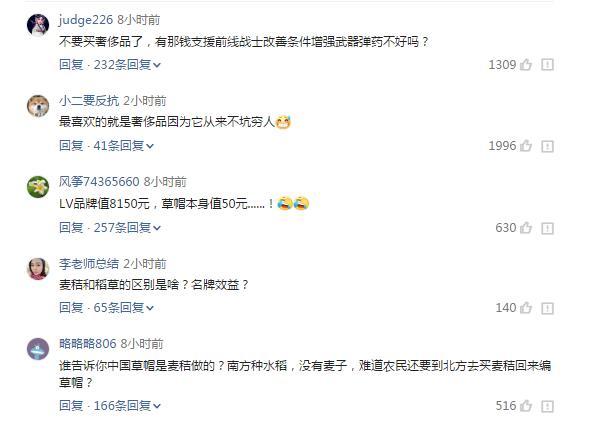Open 李老师总结's profile picture
The image size is (599, 429).
pyautogui.click(x=38, y=268)
